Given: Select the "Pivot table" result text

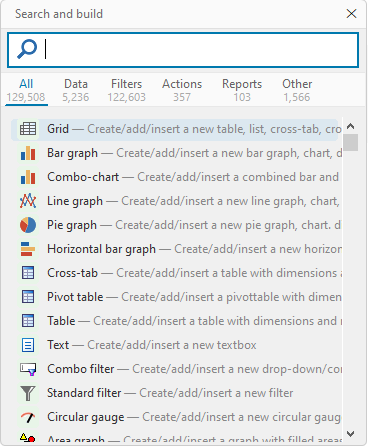Looking at the screenshot, I should click(x=75, y=297).
